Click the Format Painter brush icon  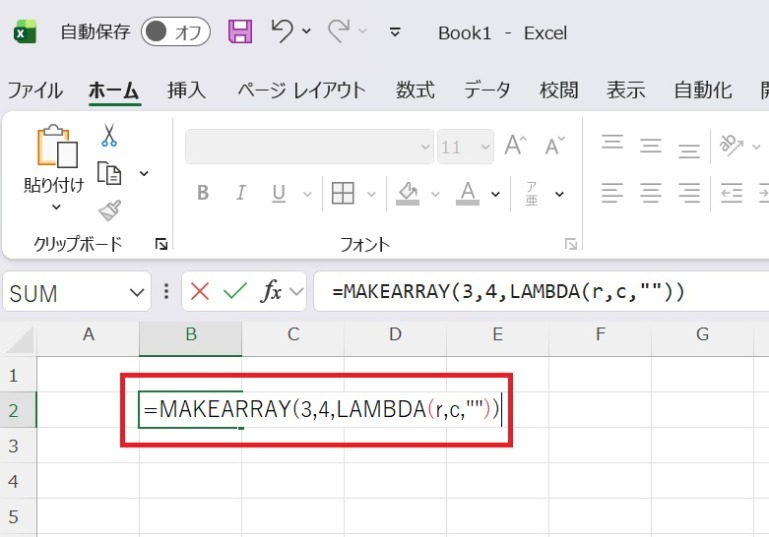tap(110, 211)
